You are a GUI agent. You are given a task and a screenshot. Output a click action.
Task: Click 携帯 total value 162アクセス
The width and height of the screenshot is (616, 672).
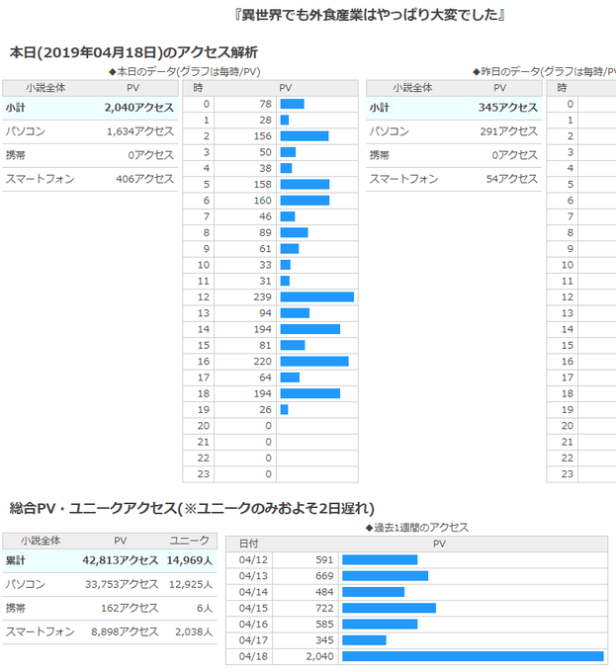[130, 608]
